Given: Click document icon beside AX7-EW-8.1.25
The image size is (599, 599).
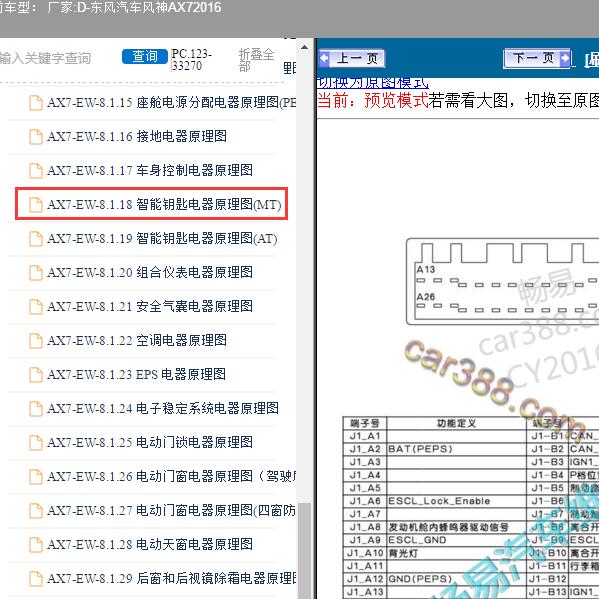Looking at the screenshot, I should click(36, 443).
